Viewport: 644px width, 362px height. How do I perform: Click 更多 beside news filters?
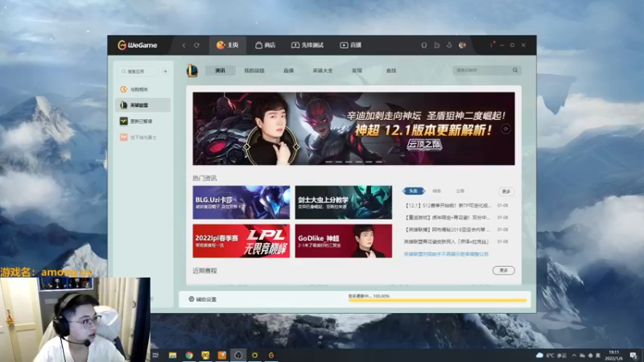click(x=506, y=191)
